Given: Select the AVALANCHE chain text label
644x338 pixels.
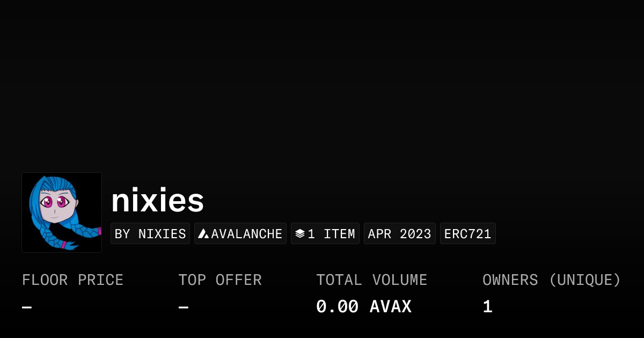Looking at the screenshot, I should point(247,234).
